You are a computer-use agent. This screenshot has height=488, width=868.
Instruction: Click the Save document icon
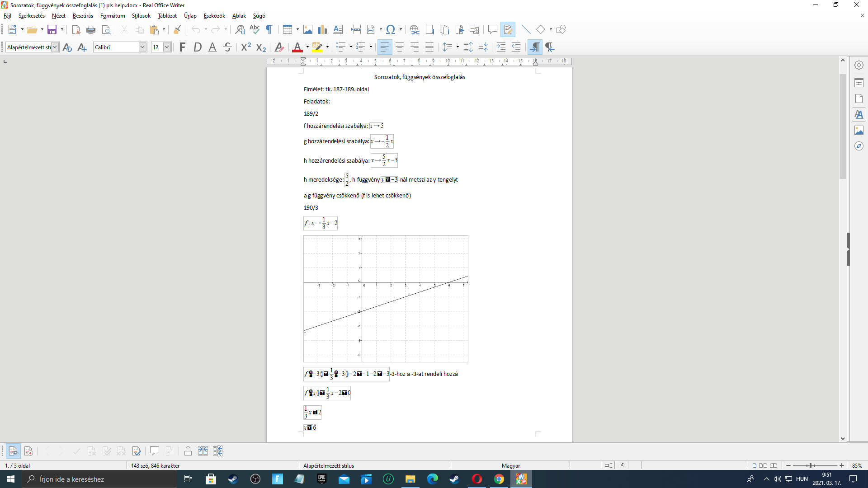pos(52,30)
